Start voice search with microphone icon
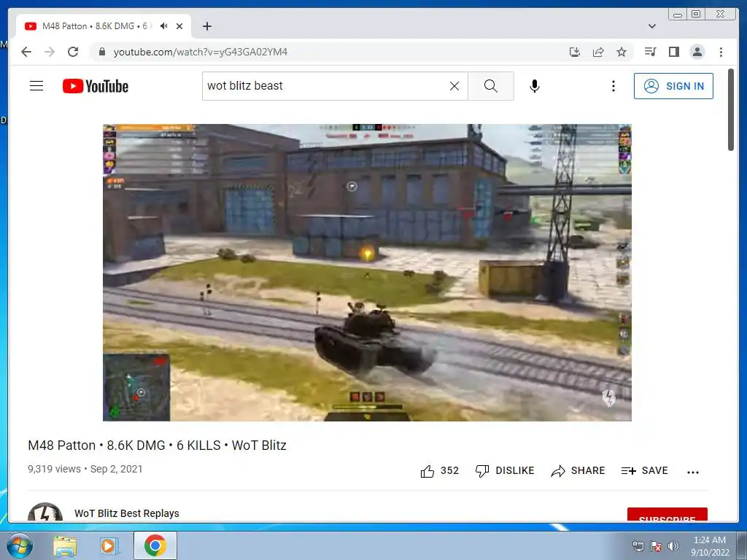 [x=535, y=86]
